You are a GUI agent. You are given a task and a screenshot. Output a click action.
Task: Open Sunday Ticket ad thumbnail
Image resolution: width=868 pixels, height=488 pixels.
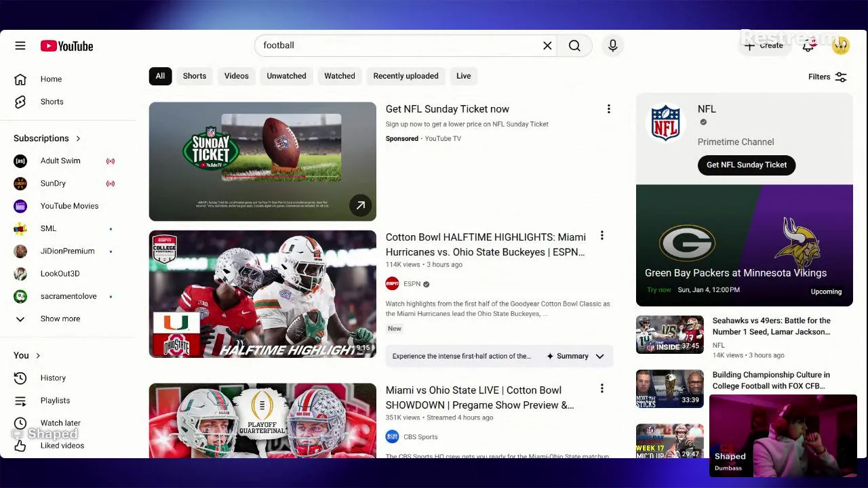(262, 161)
